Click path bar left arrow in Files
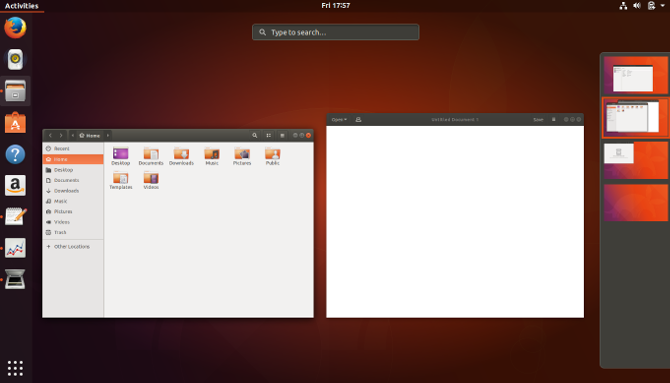The height and width of the screenshot is (383, 670). pos(73,136)
